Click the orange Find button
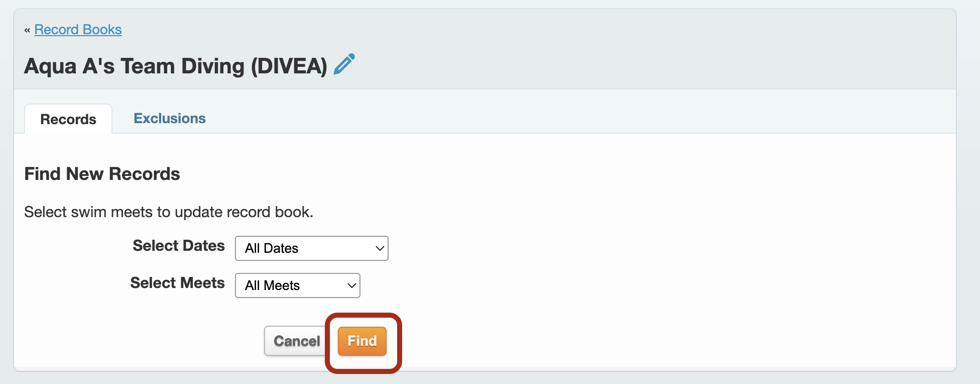 (362, 341)
